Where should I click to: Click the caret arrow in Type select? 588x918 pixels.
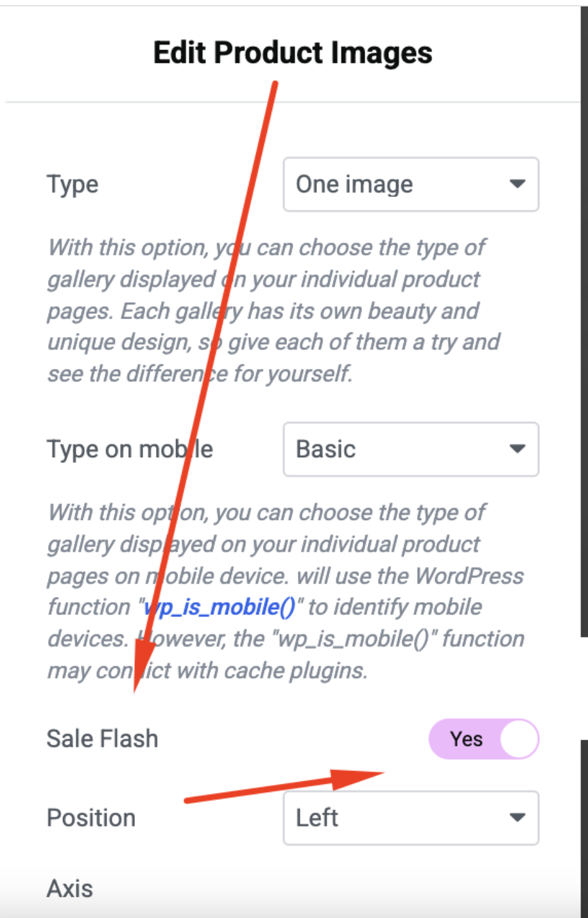pyautogui.click(x=517, y=184)
